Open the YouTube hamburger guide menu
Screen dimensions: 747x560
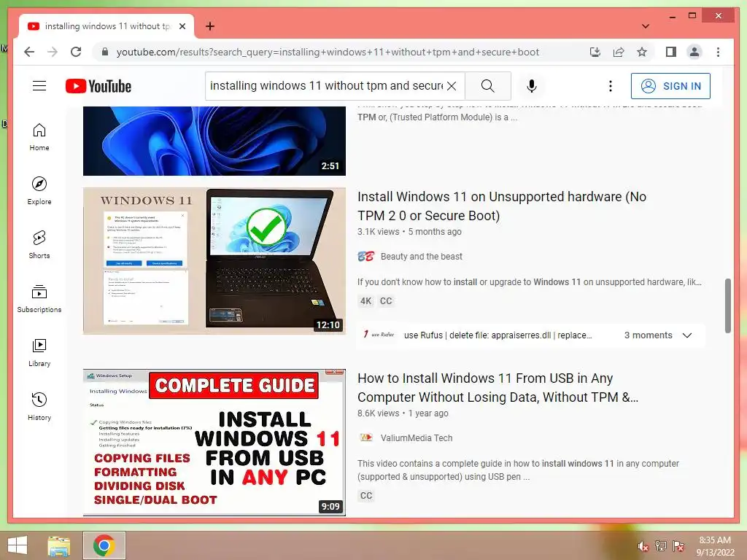click(39, 86)
